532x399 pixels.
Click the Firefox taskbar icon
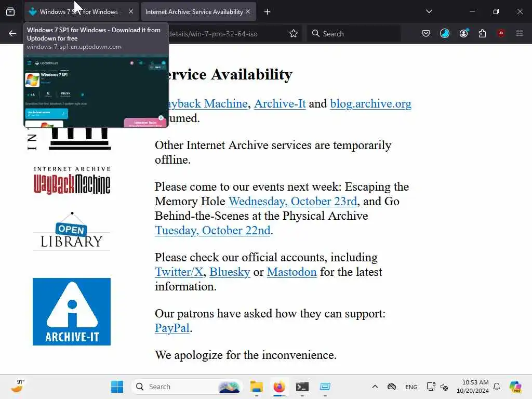click(279, 387)
